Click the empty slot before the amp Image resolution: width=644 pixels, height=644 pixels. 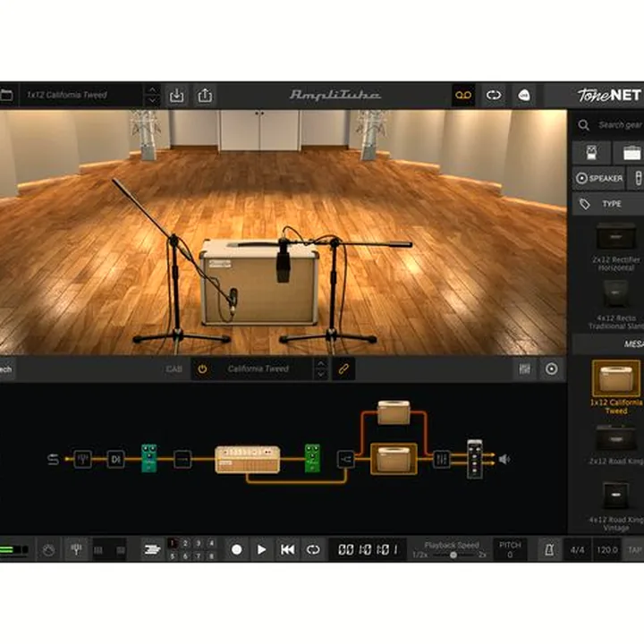182,459
